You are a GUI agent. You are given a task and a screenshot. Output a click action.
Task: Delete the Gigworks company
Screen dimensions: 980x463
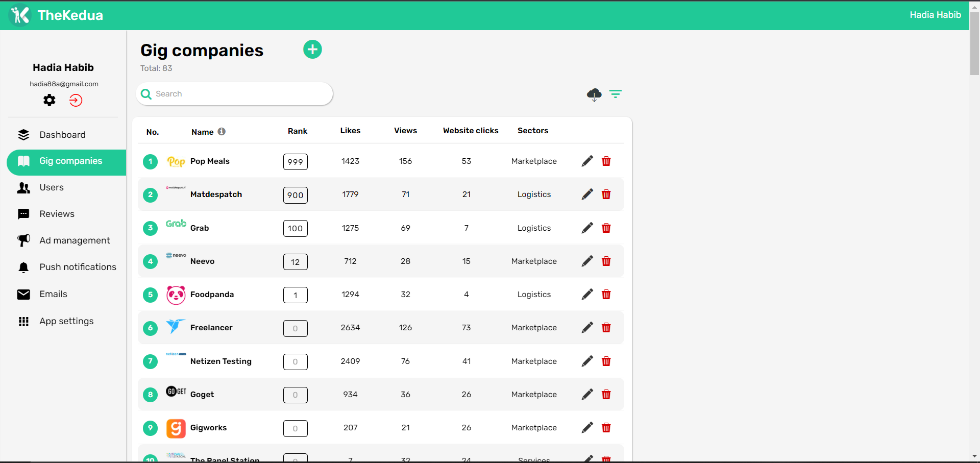click(x=606, y=427)
